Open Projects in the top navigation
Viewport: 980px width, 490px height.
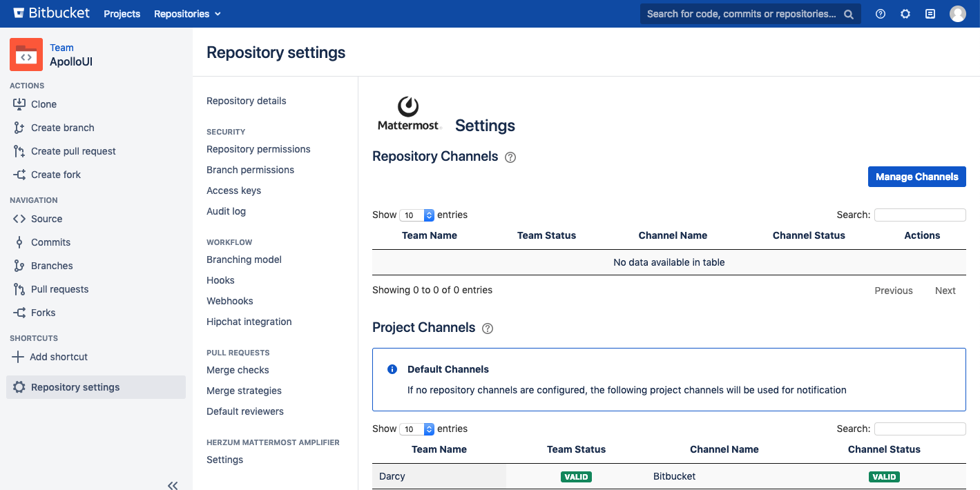[x=122, y=14]
